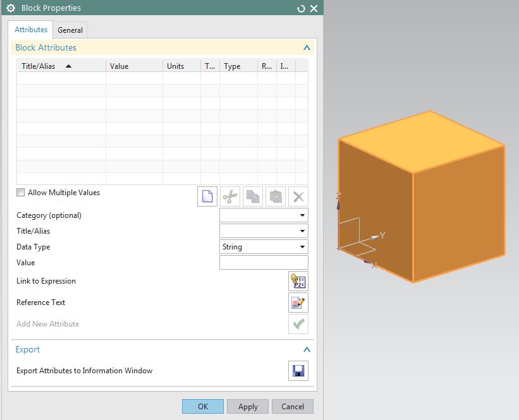Close the Block Properties dialog
519x420 pixels.
314,9
